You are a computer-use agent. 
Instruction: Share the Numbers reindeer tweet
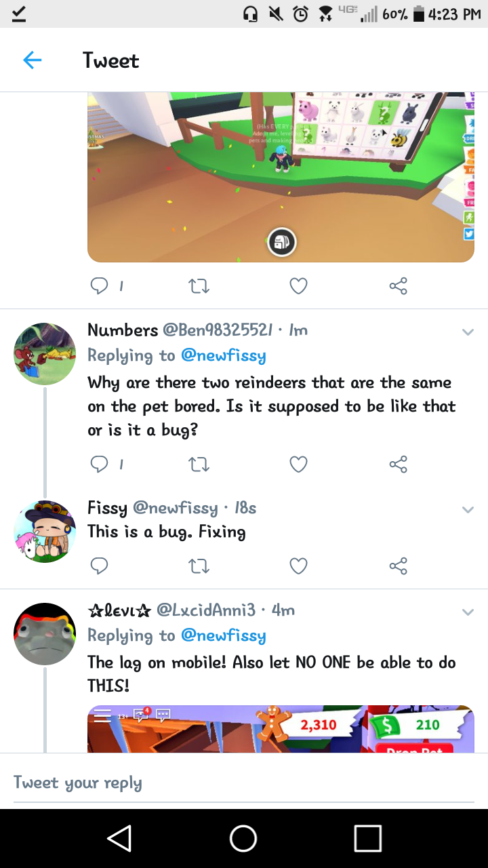pyautogui.click(x=399, y=464)
